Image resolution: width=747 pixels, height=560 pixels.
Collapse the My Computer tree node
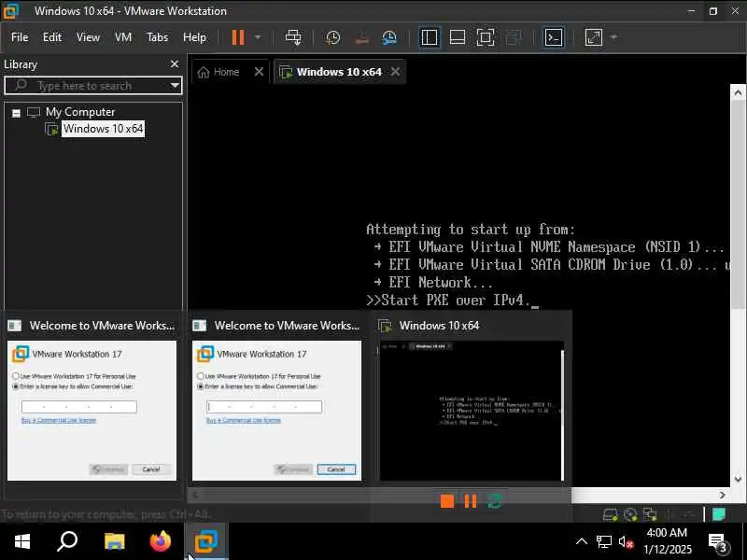click(x=16, y=113)
